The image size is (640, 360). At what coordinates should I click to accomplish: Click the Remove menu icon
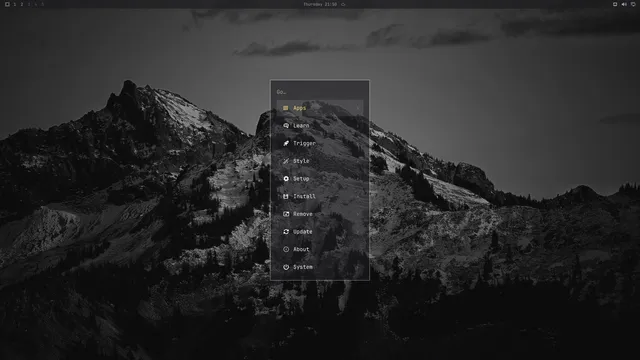tap(286, 214)
